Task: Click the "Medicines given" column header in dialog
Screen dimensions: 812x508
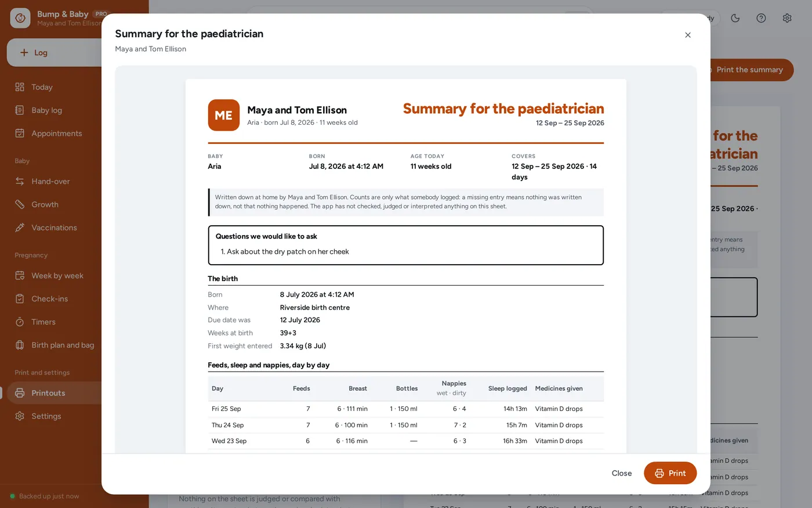Action: tap(559, 388)
